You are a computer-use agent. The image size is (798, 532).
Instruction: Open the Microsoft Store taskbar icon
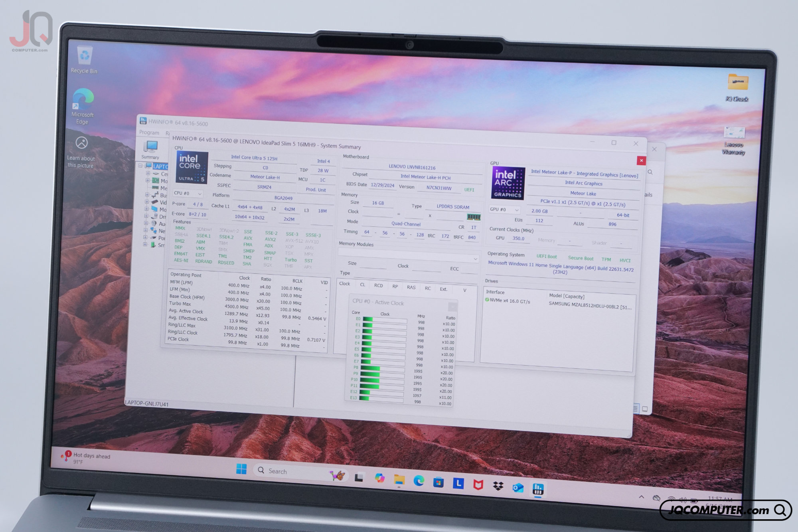(x=439, y=483)
